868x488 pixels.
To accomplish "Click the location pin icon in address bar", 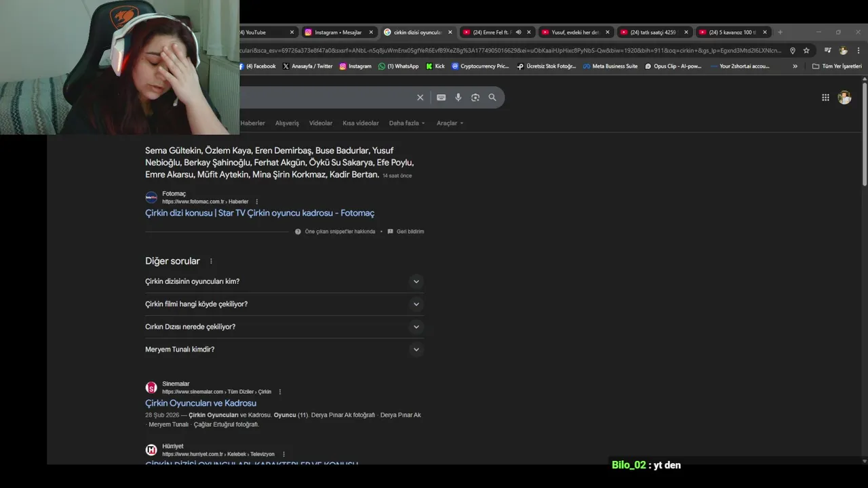I will [x=792, y=50].
